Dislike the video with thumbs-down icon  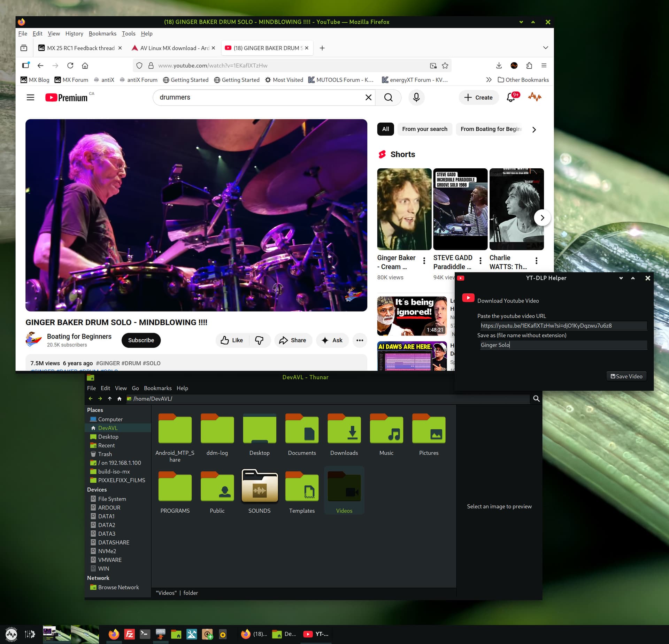(x=259, y=340)
